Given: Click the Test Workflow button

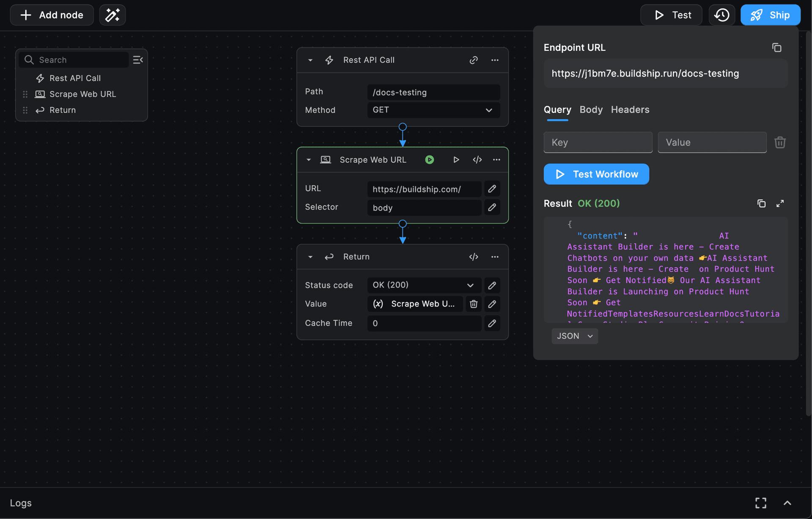Looking at the screenshot, I should point(596,174).
